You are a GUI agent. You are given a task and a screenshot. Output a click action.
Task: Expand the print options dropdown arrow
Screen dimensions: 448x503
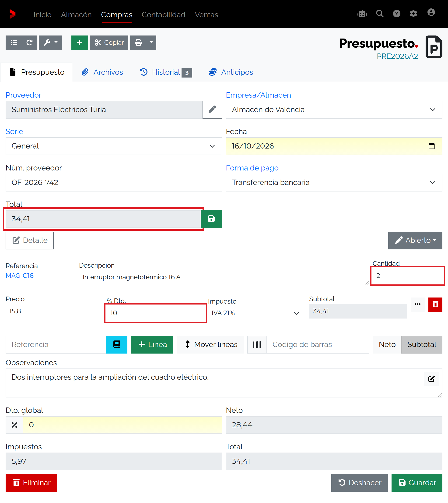click(151, 43)
